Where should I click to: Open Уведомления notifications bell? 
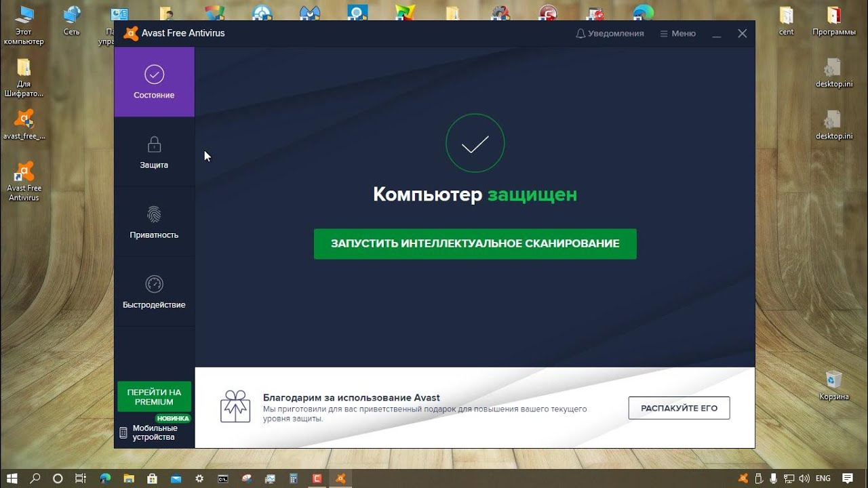(x=610, y=33)
